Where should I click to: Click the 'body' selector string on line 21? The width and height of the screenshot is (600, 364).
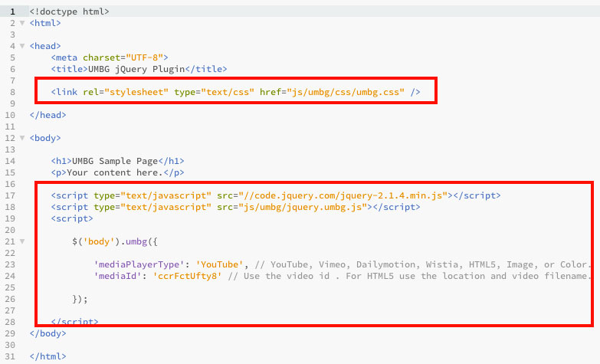click(99, 241)
